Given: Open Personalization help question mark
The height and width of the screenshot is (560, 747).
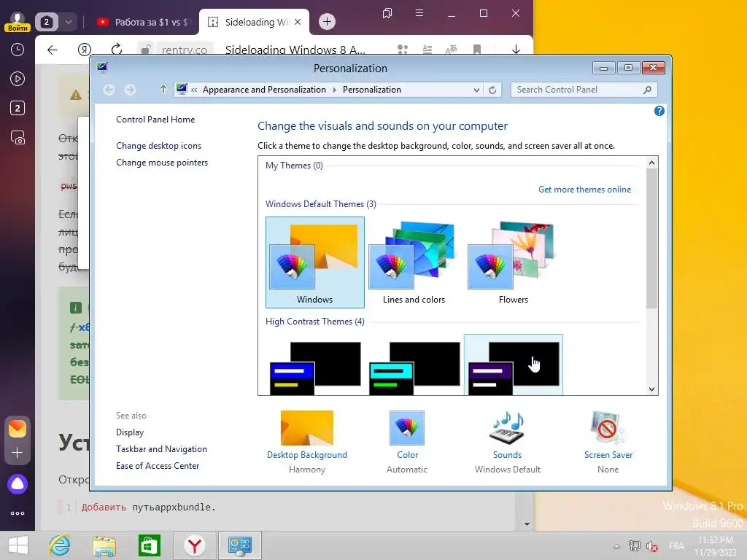Looking at the screenshot, I should [x=659, y=111].
